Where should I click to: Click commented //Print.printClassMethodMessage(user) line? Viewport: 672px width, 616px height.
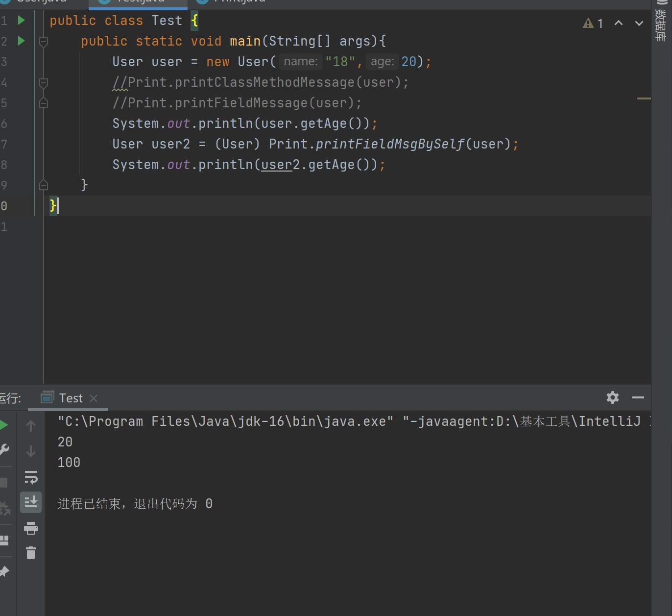click(261, 82)
